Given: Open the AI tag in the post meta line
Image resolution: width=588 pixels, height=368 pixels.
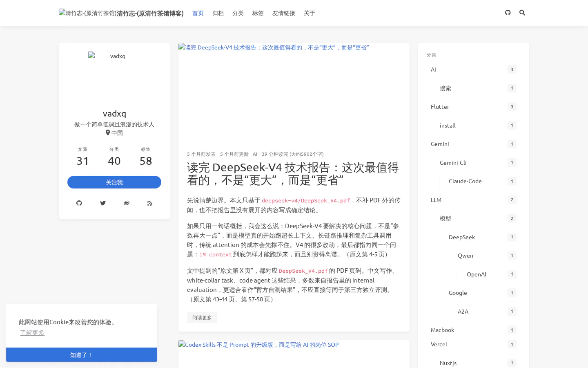Looking at the screenshot, I should point(255,154).
